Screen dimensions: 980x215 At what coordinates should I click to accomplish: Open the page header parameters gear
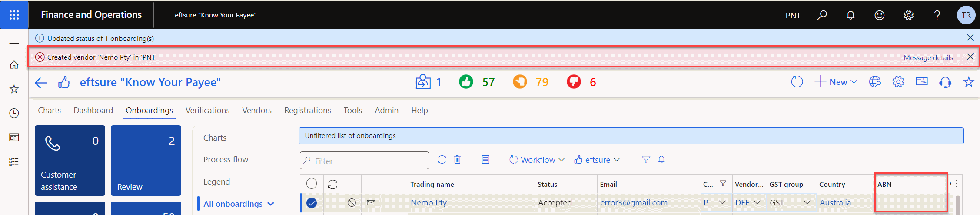pos(898,82)
